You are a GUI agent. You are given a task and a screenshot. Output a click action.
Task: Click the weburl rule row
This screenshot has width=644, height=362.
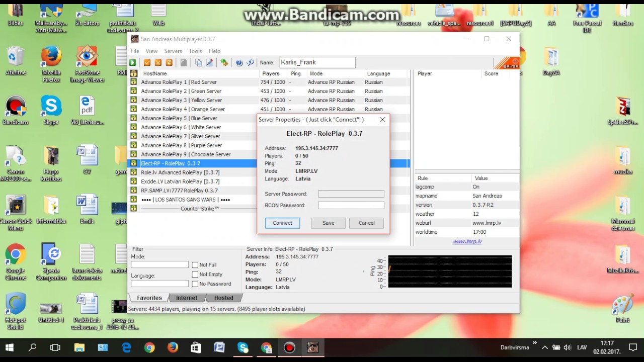(x=466, y=223)
